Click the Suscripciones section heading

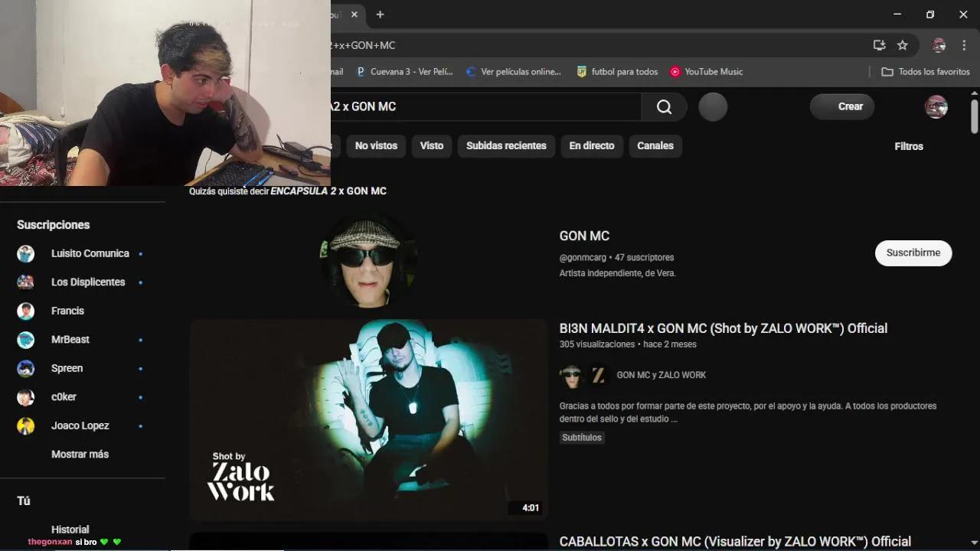pos(54,225)
